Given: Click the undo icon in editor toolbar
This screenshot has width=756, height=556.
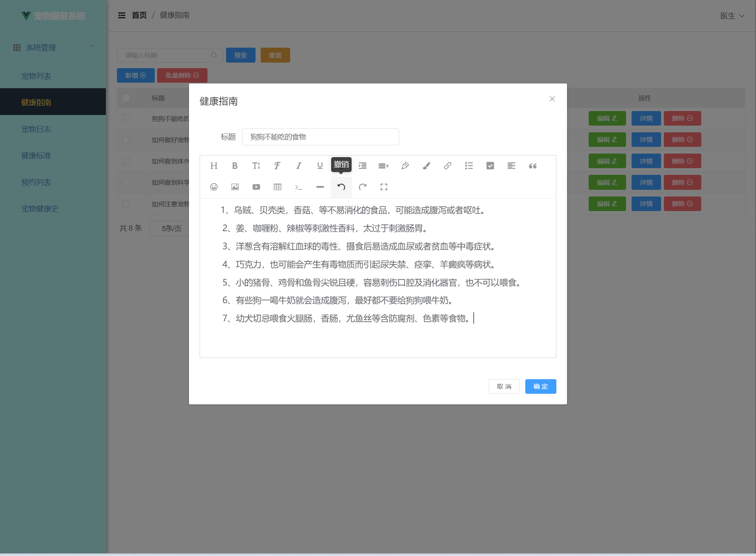Looking at the screenshot, I should click(x=341, y=187).
